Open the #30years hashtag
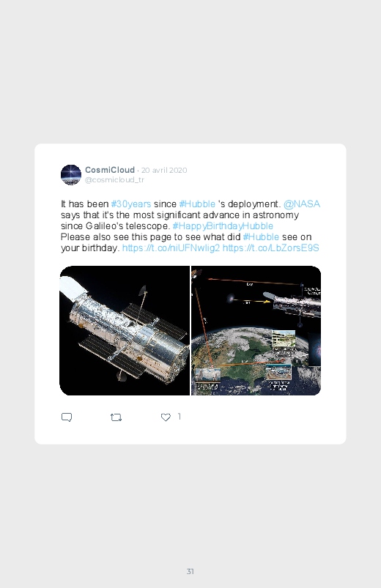The height and width of the screenshot is (588, 381). [131, 204]
